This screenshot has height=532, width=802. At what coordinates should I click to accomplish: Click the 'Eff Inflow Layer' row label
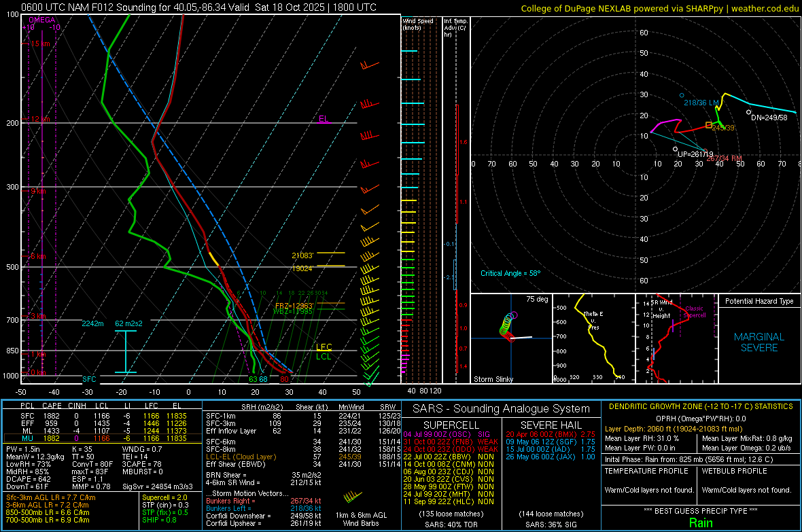[230, 431]
